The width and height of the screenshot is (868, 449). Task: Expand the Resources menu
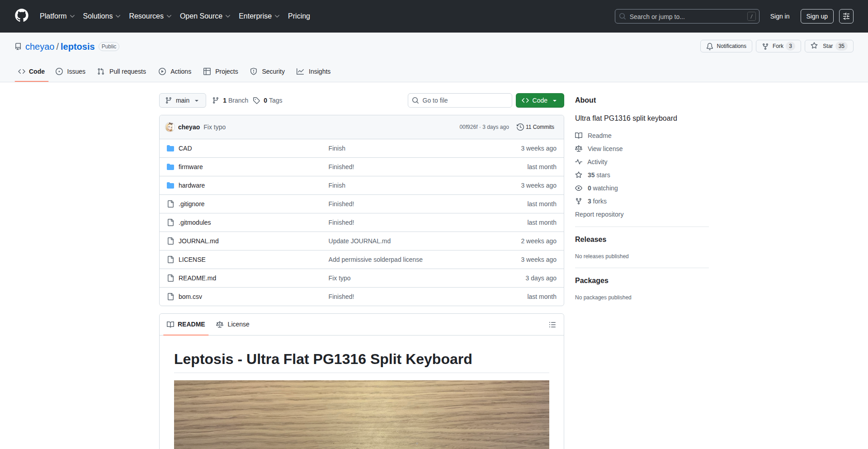point(150,16)
